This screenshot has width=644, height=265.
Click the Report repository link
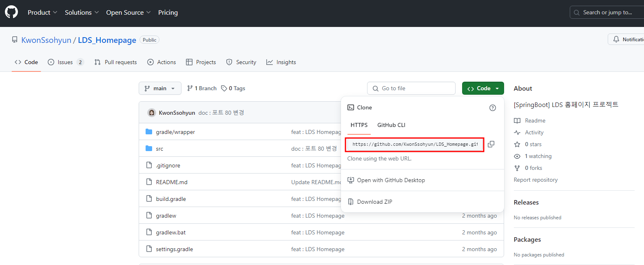coord(536,180)
